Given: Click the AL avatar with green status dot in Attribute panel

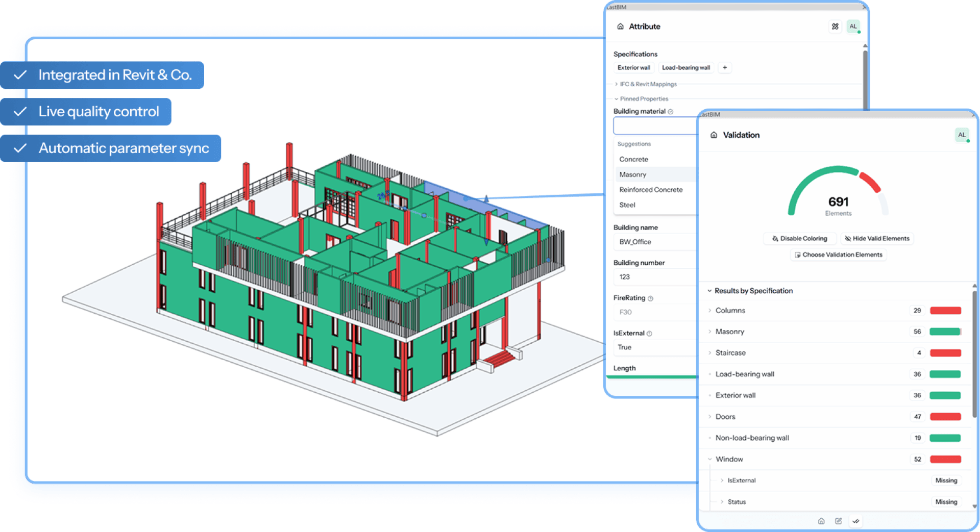Looking at the screenshot, I should (853, 26).
